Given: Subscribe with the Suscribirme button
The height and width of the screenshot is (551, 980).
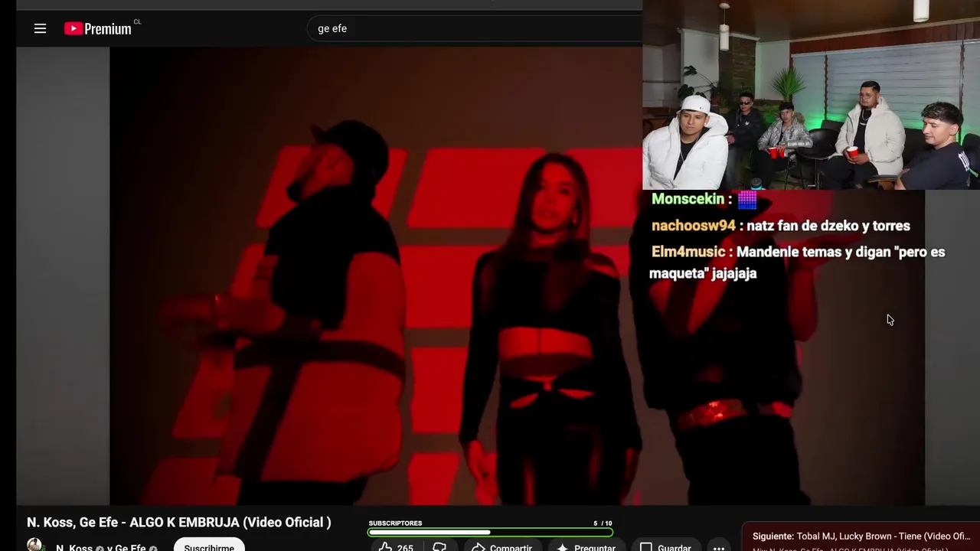Looking at the screenshot, I should coord(209,546).
